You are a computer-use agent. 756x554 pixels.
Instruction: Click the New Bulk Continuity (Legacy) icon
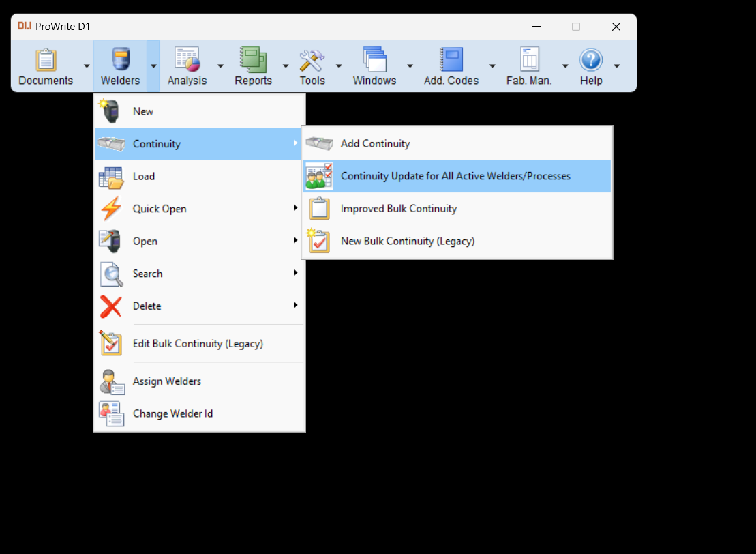(x=318, y=240)
